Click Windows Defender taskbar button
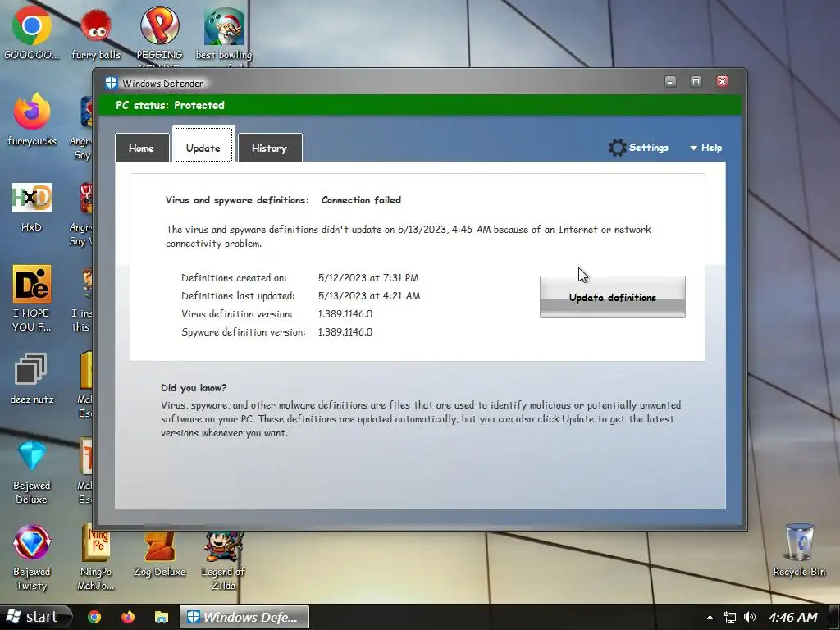The image size is (840, 630). 244,617
